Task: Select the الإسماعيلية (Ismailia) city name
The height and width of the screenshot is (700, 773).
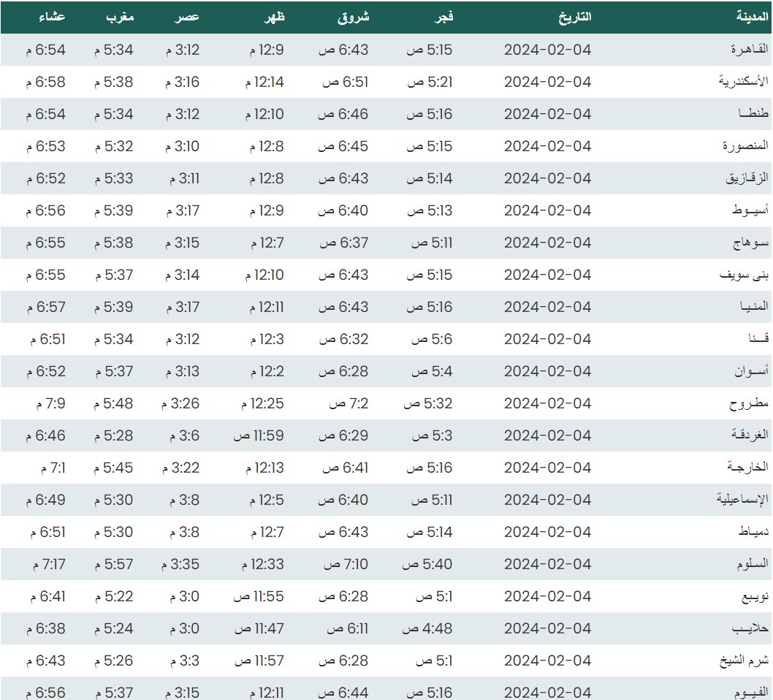Action: 742,500
